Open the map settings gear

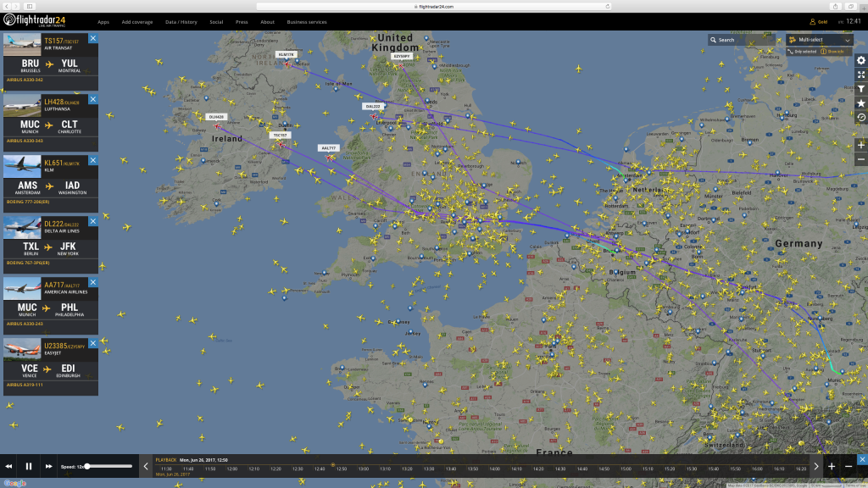point(861,60)
